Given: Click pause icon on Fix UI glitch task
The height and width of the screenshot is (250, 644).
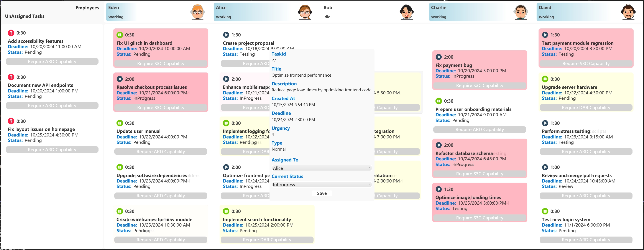Looking at the screenshot, I should (120, 35).
